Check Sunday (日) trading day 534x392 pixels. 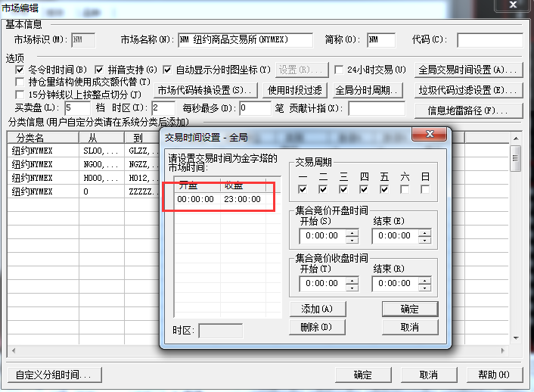pyautogui.click(x=425, y=189)
